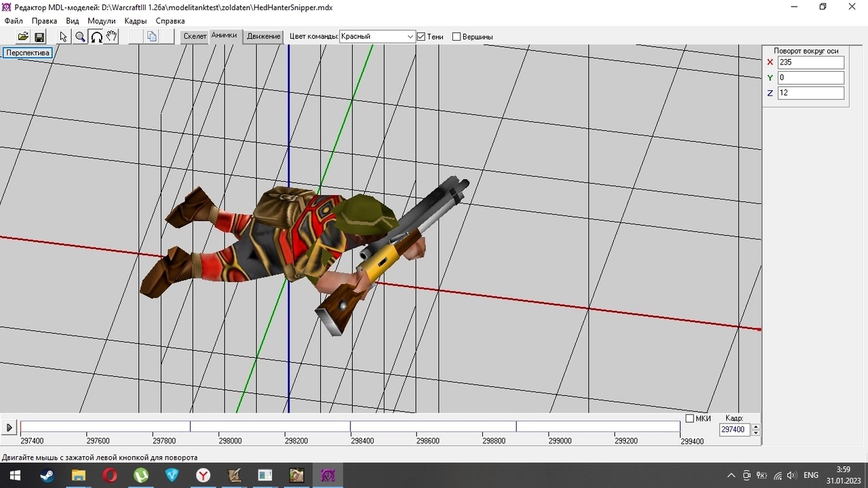Switch to MDL editor taskbar icon

point(328,475)
